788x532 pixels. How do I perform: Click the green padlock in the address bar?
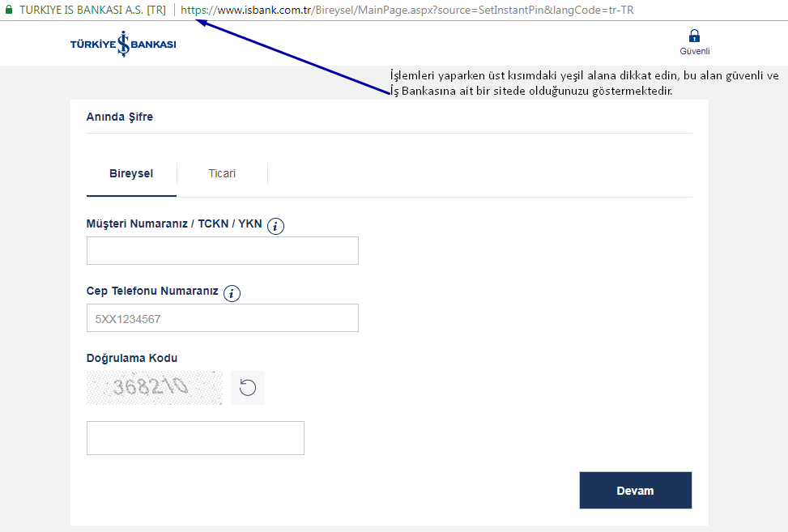(9, 11)
